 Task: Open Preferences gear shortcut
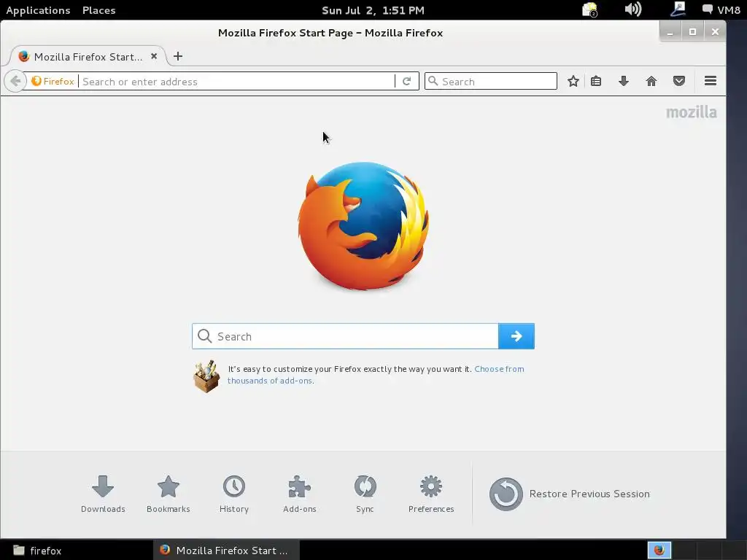click(431, 494)
